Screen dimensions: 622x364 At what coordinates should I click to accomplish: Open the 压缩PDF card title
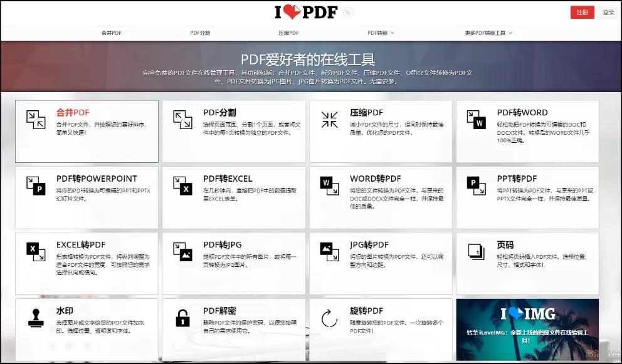(366, 113)
